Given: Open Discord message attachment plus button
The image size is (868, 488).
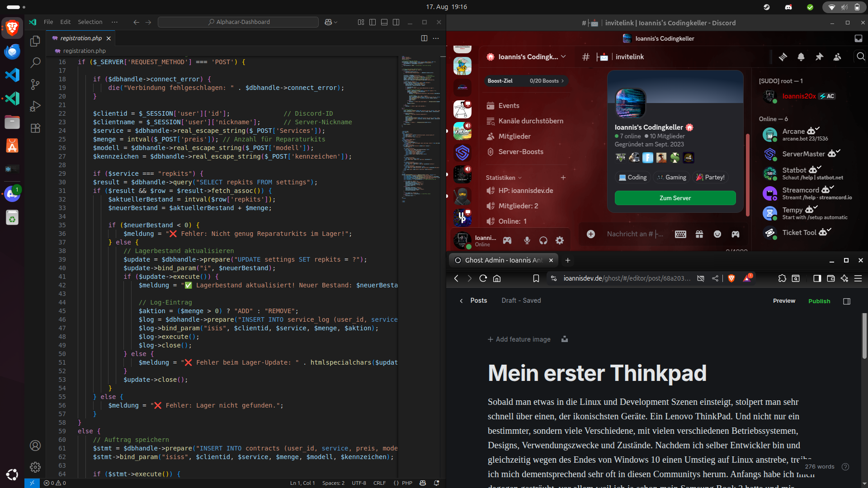Looking at the screenshot, I should coord(591,234).
